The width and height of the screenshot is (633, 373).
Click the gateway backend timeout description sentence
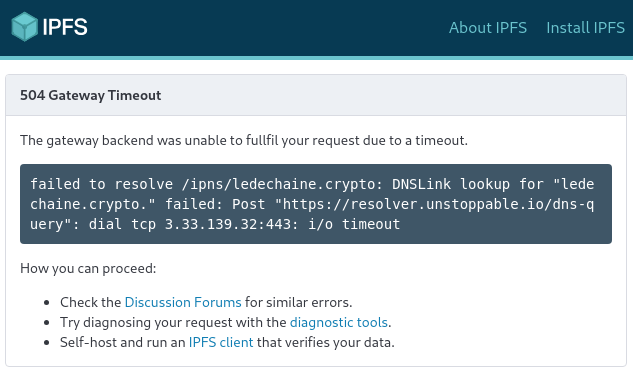(x=244, y=140)
